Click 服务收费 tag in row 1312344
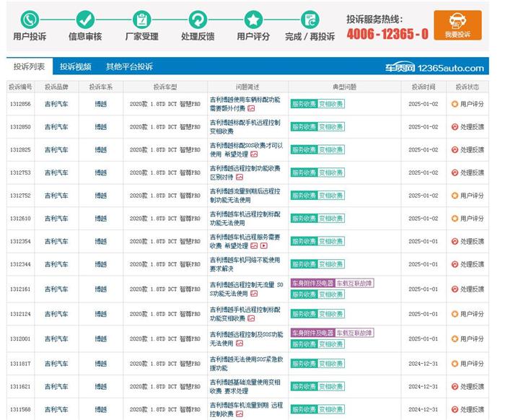The width and height of the screenshot is (505, 420). (304, 264)
